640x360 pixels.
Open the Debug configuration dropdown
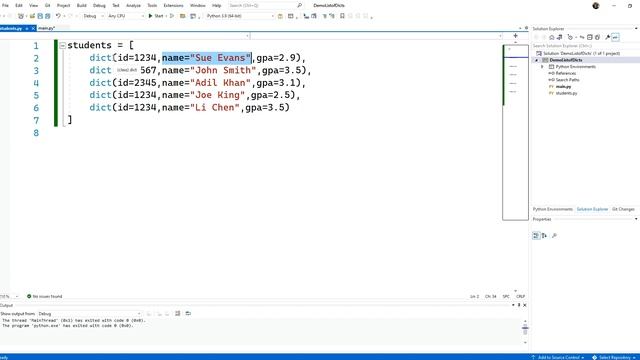(x=93, y=16)
